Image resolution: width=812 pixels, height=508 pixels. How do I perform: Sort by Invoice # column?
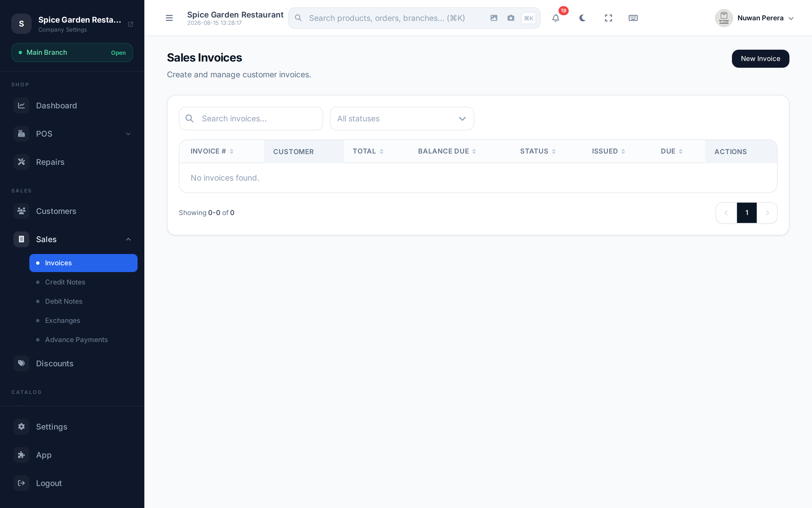[212, 151]
